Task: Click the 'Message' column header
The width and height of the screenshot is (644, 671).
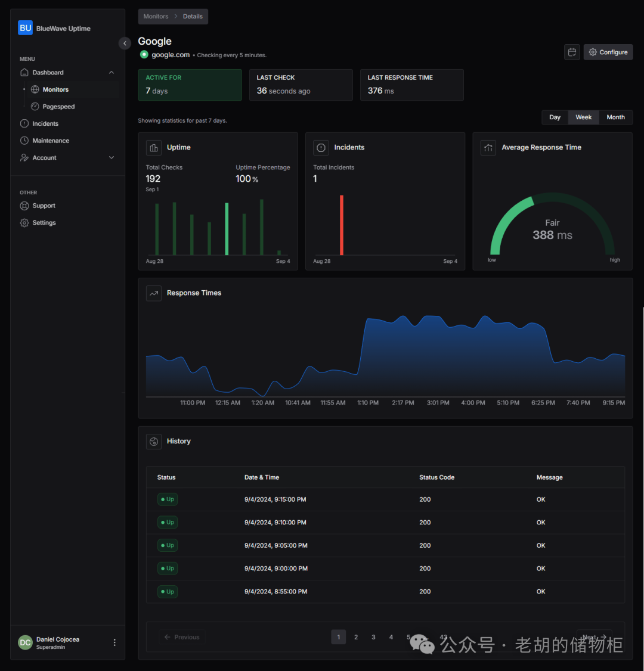Action: (x=549, y=477)
